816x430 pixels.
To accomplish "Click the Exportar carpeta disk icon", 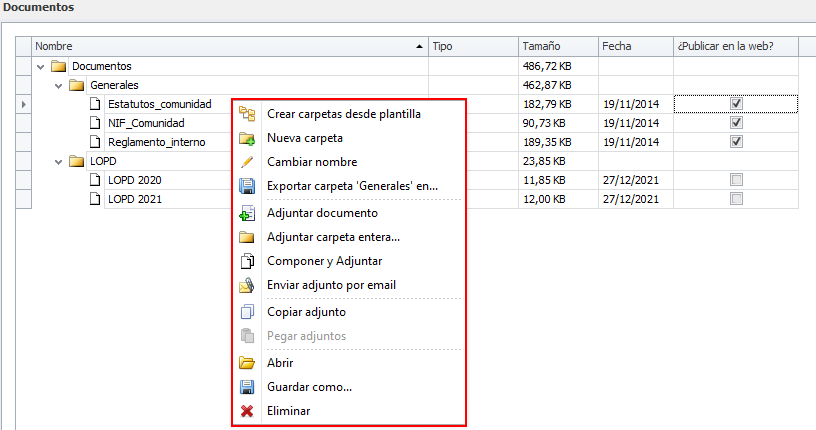I will (x=247, y=186).
